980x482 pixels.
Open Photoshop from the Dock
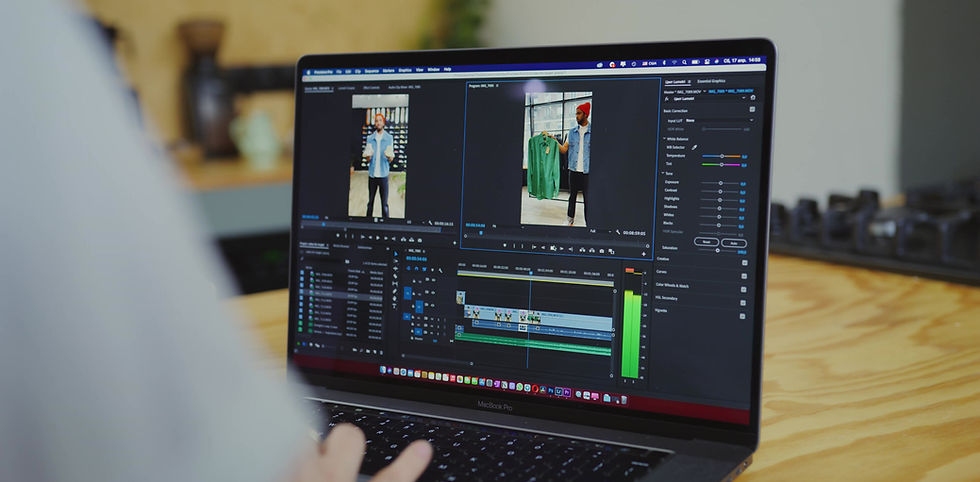tap(551, 390)
